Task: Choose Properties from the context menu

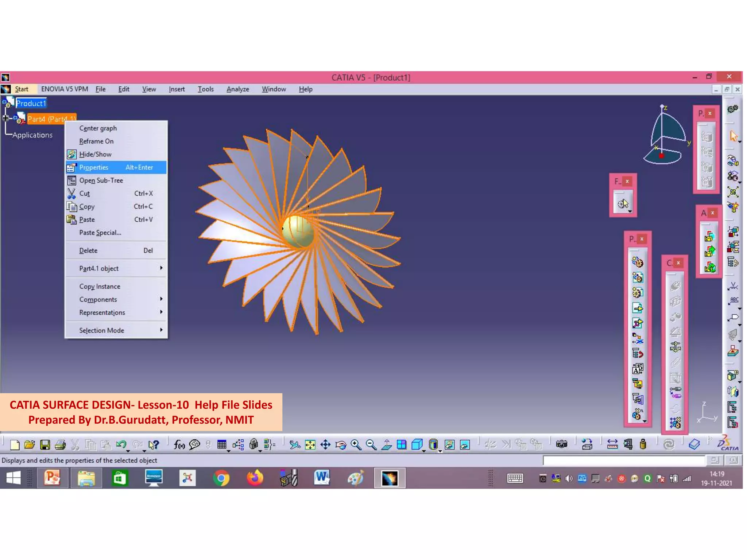Action: pos(94,167)
